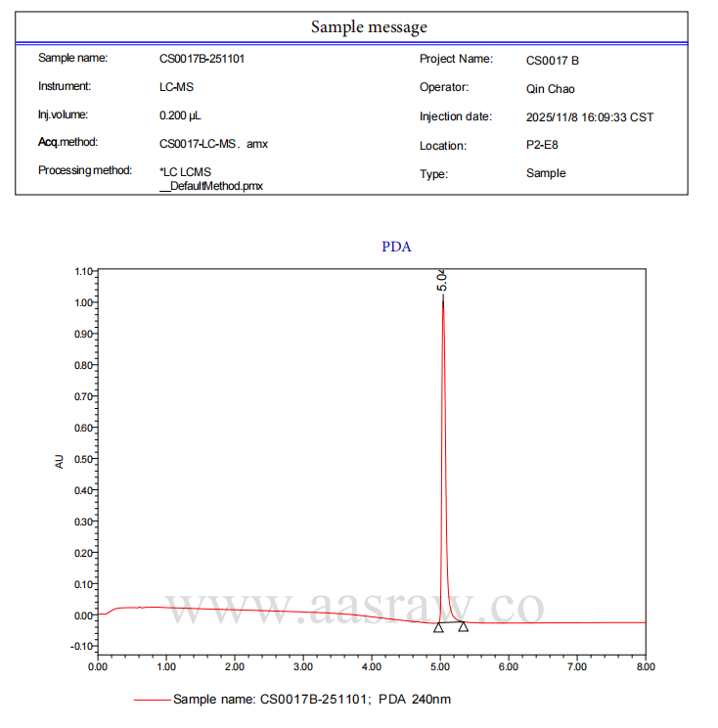Click the 4.00 tick on x-axis
The image size is (718, 728).
(372, 666)
